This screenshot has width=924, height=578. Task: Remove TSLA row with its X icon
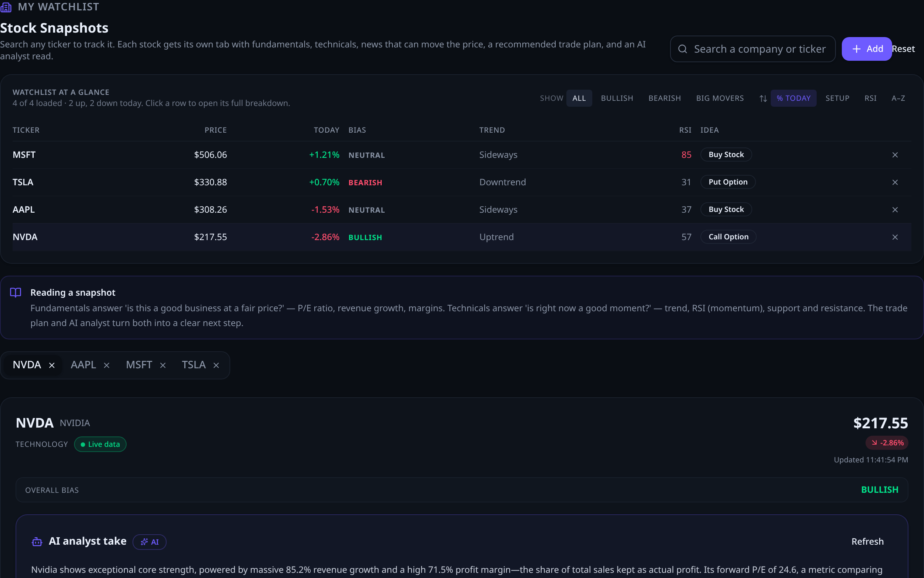(895, 182)
